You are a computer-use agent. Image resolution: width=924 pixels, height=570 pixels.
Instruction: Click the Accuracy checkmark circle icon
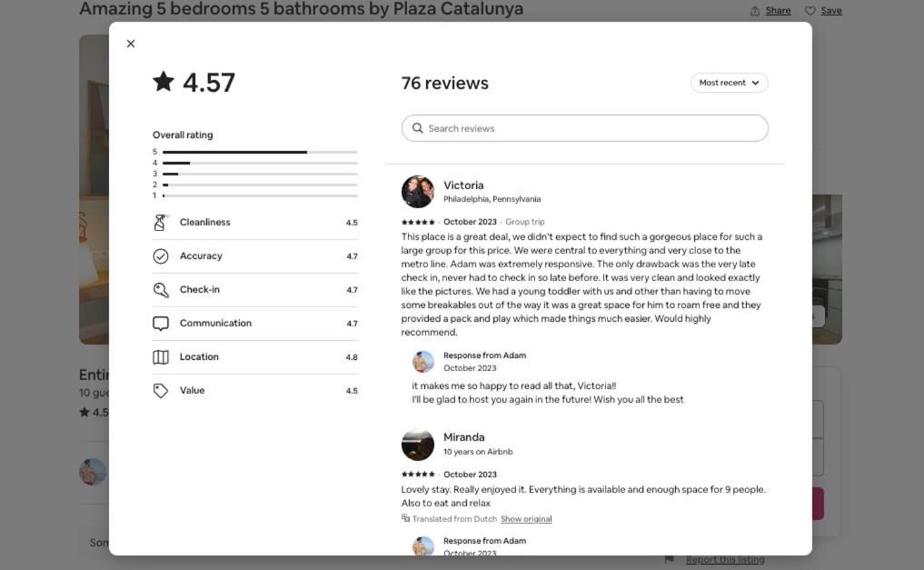(x=161, y=255)
